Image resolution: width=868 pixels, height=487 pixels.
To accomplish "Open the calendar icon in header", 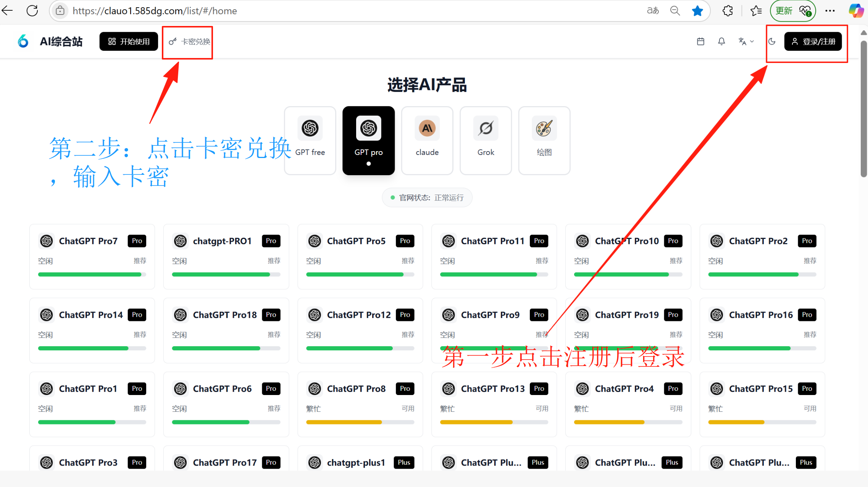I will (700, 42).
